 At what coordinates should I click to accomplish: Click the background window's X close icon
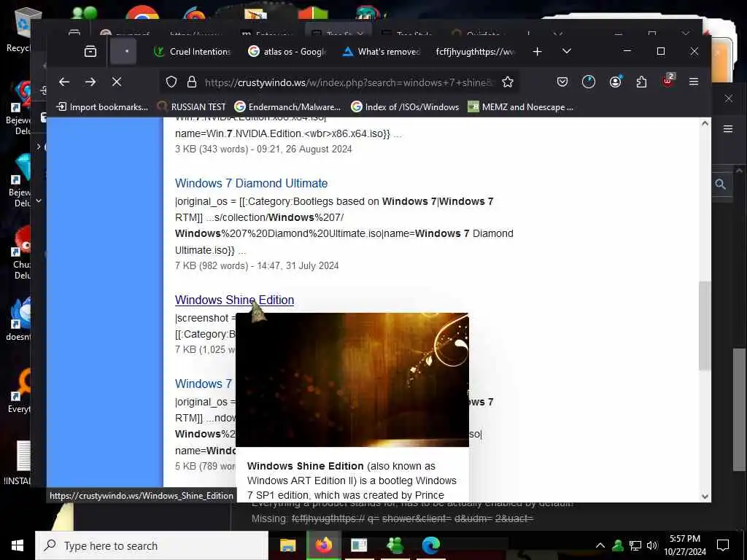coord(729,98)
